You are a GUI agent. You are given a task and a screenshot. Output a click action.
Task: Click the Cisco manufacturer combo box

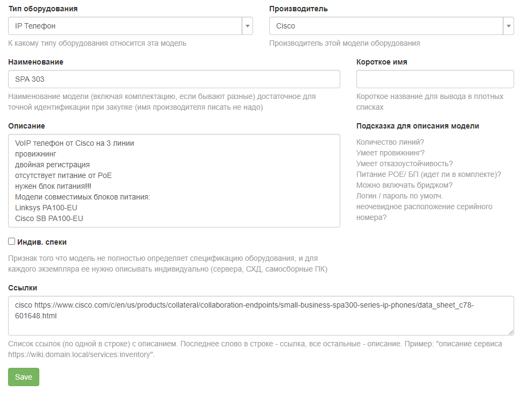391,26
